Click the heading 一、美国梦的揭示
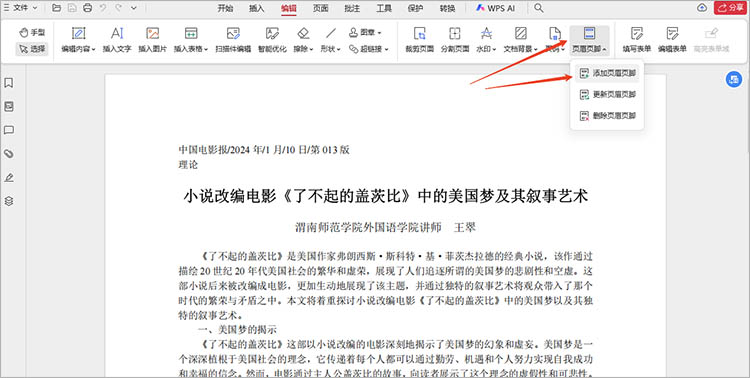Image resolution: width=750 pixels, height=378 pixels. [x=237, y=330]
